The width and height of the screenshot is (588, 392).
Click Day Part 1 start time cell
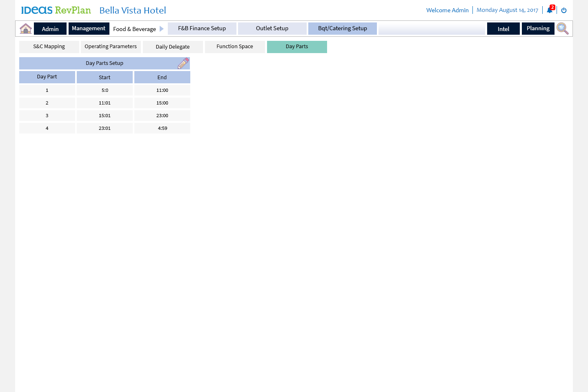(x=105, y=90)
